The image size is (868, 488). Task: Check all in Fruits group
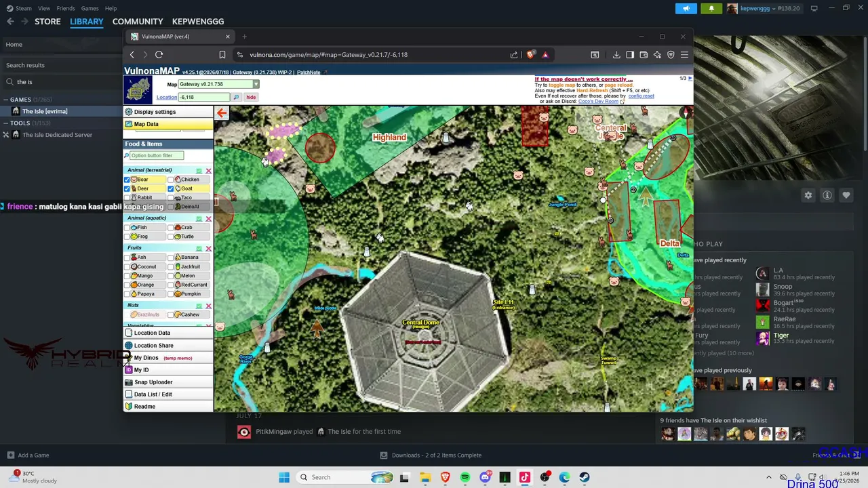(199, 248)
